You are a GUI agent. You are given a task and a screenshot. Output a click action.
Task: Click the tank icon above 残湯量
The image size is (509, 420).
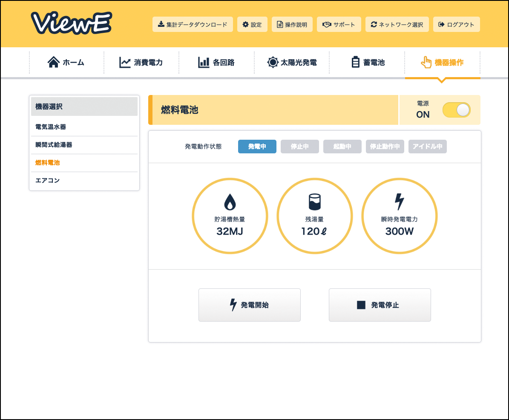pos(314,202)
